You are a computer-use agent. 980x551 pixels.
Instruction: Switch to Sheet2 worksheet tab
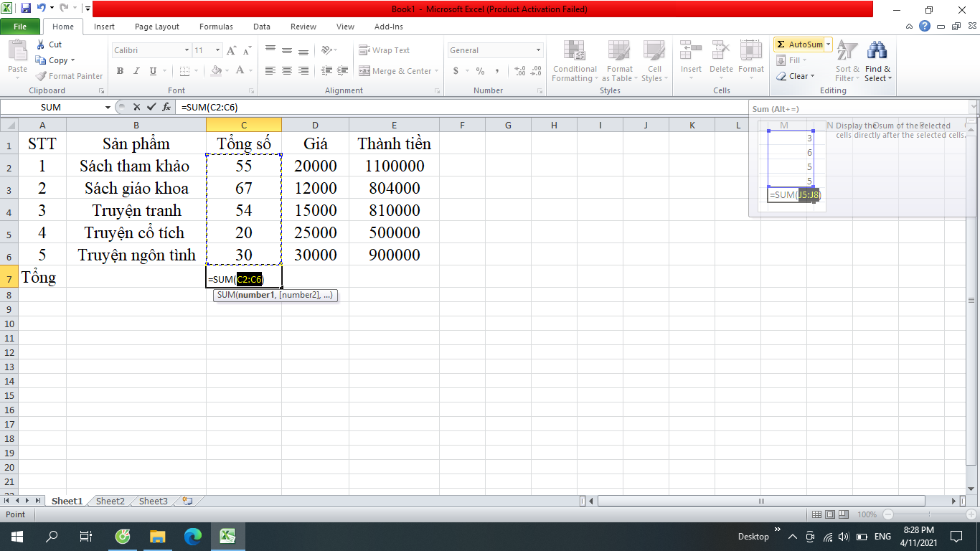(x=110, y=501)
